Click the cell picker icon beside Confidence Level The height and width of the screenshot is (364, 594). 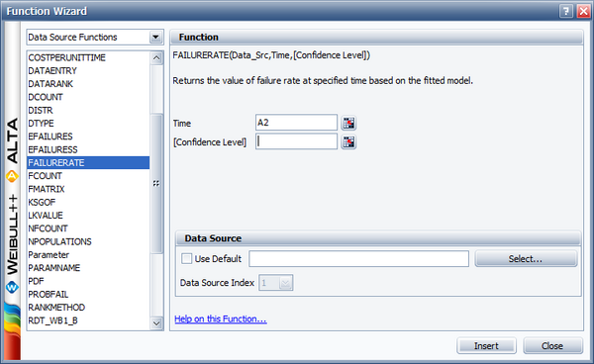348,141
